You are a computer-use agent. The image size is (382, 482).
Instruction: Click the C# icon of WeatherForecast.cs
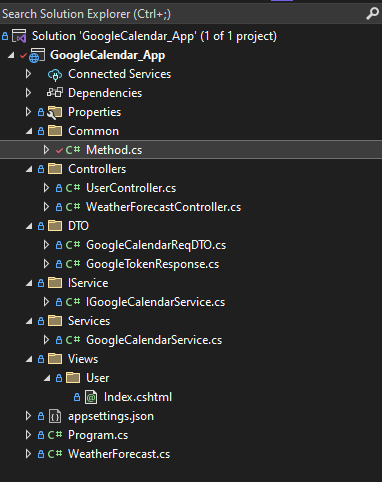(x=55, y=454)
